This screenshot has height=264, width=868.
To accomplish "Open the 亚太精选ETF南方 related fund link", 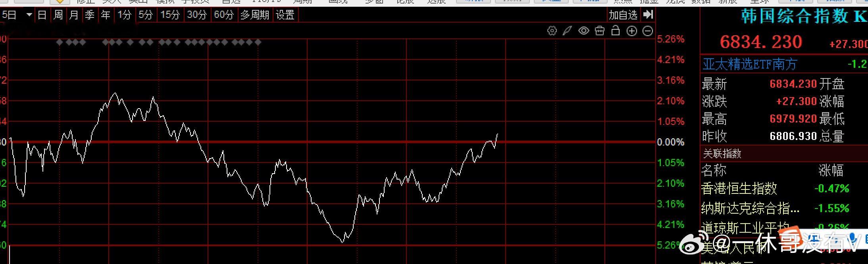I will point(750,64).
